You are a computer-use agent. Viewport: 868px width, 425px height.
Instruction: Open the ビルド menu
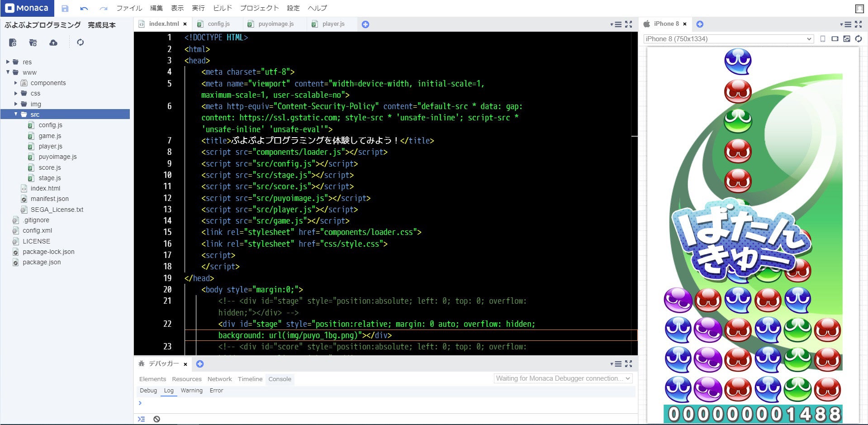pyautogui.click(x=222, y=8)
